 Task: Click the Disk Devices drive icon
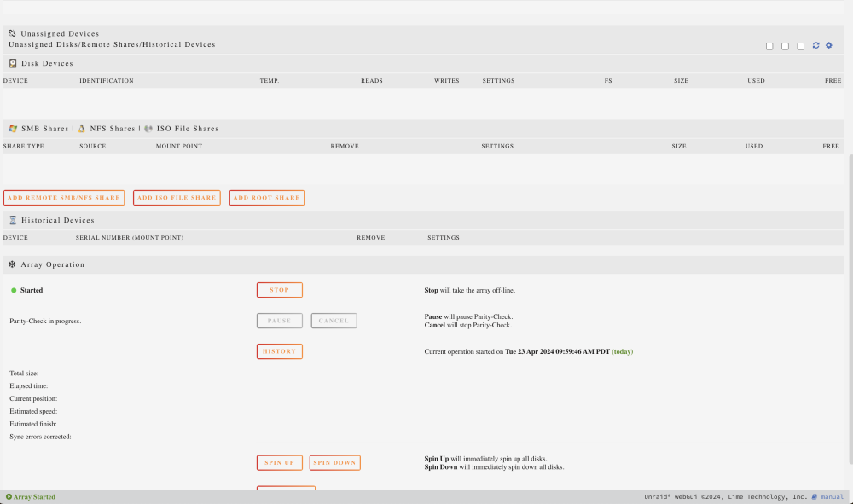[13, 64]
